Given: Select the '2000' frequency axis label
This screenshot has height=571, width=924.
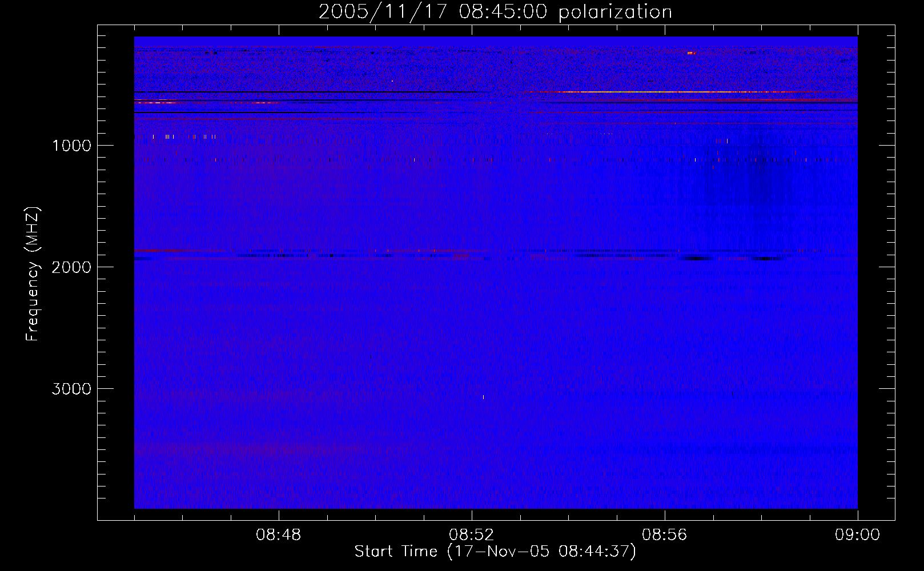Looking at the screenshot, I should (71, 267).
